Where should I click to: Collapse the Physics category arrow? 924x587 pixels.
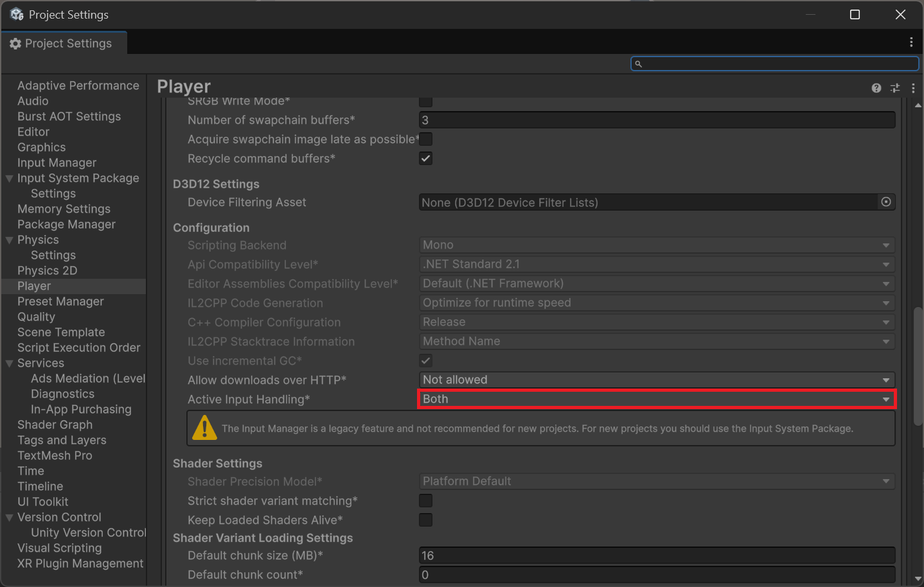pos(9,240)
